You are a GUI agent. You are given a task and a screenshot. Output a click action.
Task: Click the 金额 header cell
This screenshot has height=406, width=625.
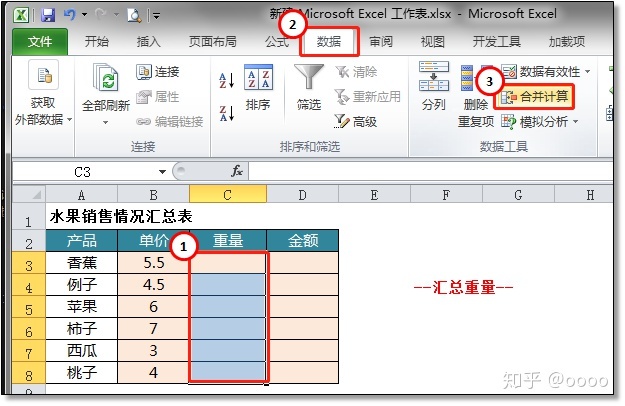click(x=303, y=241)
